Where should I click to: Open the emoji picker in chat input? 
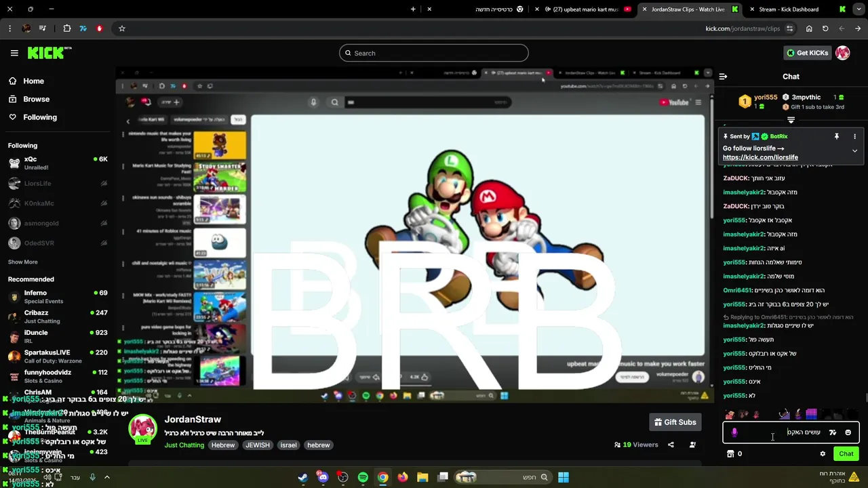(848, 432)
